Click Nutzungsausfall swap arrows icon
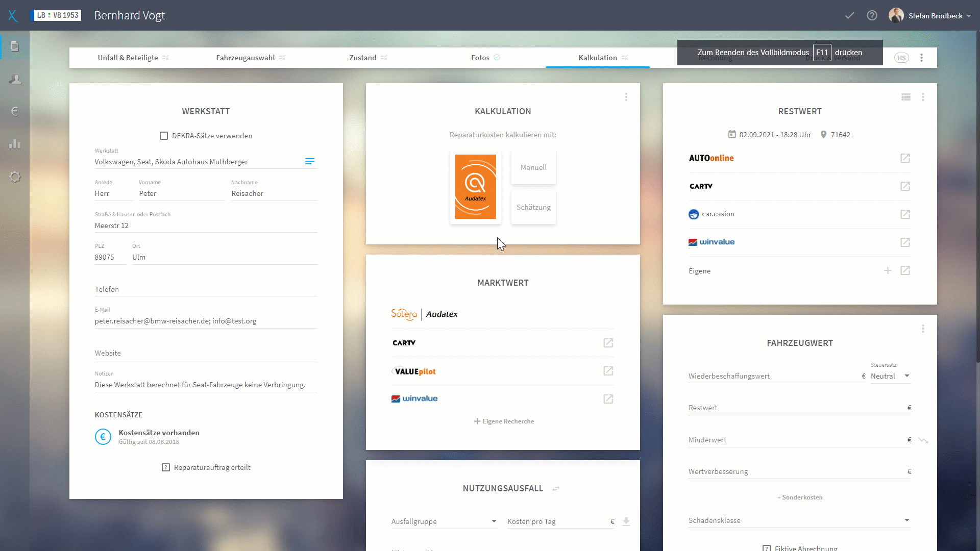The width and height of the screenshot is (980, 551). (556, 489)
